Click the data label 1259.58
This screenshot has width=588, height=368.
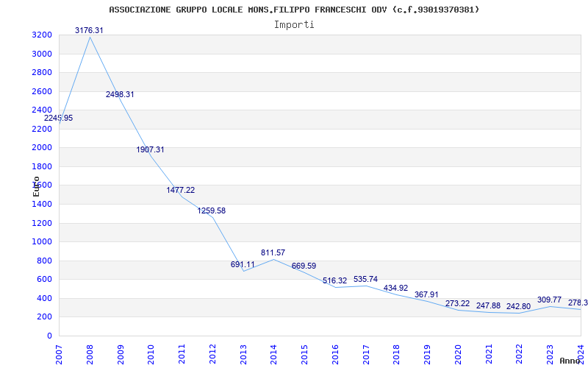tap(212, 210)
